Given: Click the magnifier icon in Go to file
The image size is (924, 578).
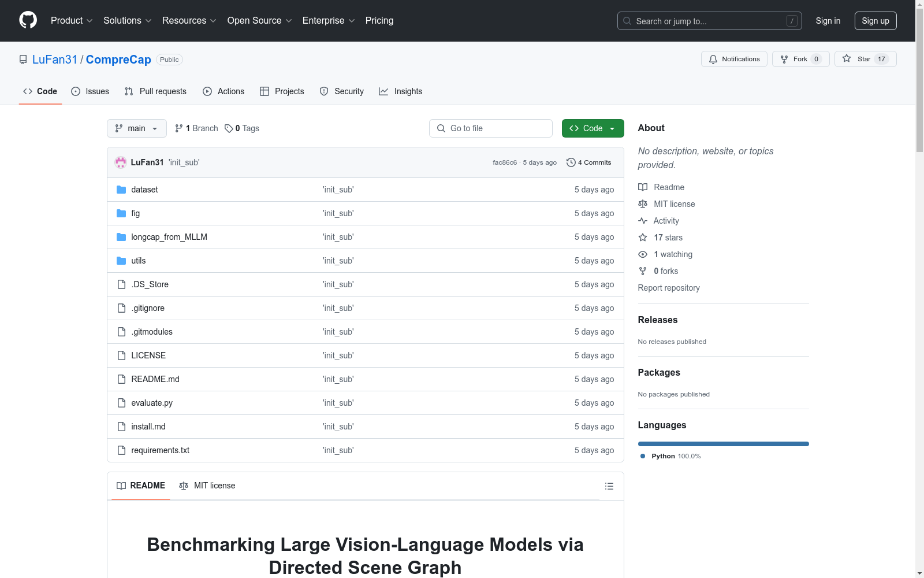Looking at the screenshot, I should [x=441, y=128].
